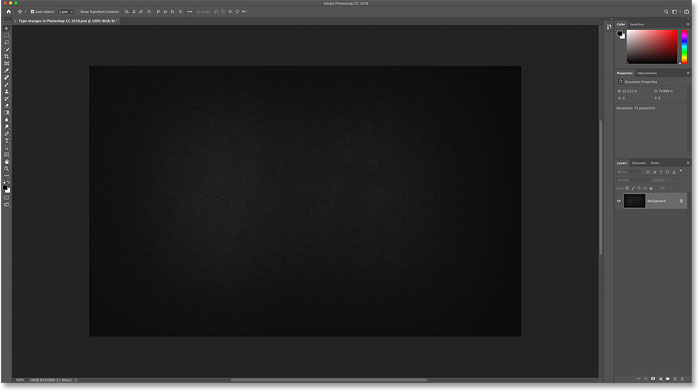Image resolution: width=700 pixels, height=392 pixels.
Task: Switch to the Color tab
Action: 621,24
